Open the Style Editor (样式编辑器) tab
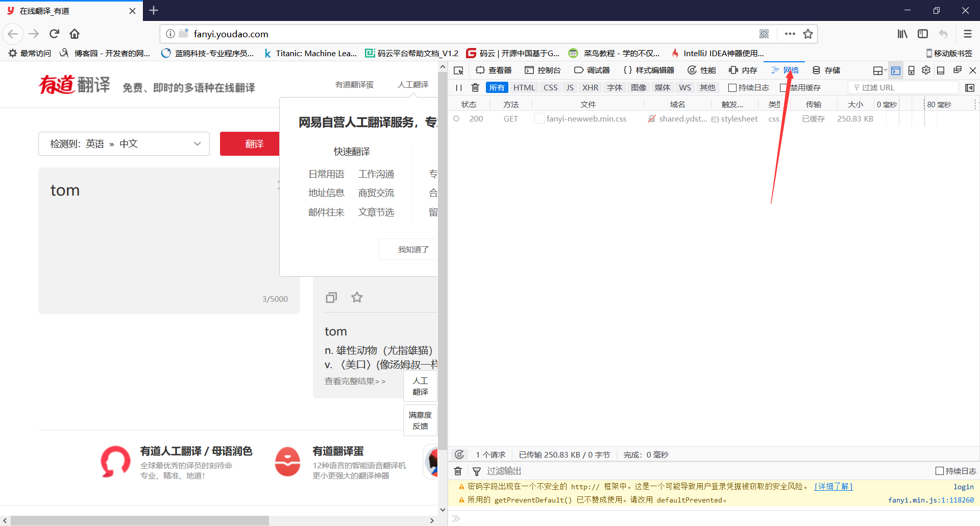The height and width of the screenshot is (526, 980). [x=649, y=70]
